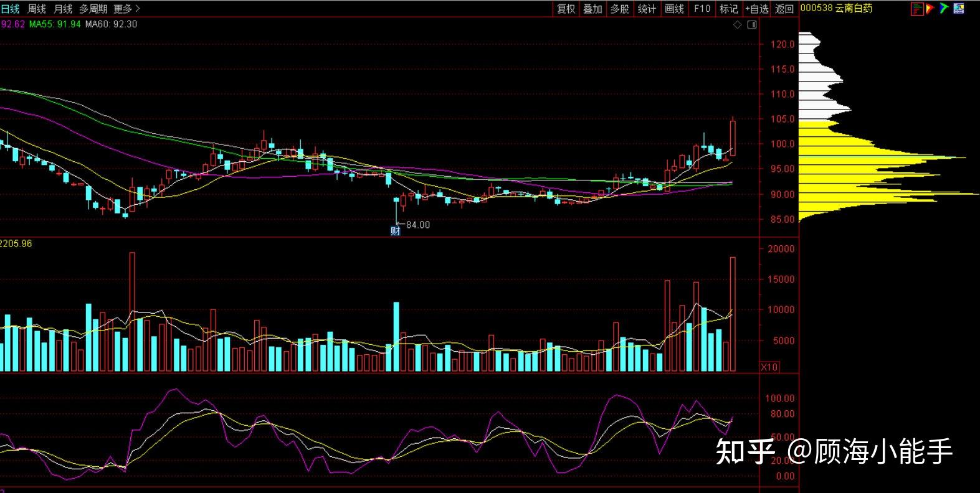Image resolution: width=980 pixels, height=493 pixels.
Task: Open the 多周期 multi-period view
Action: tap(93, 9)
